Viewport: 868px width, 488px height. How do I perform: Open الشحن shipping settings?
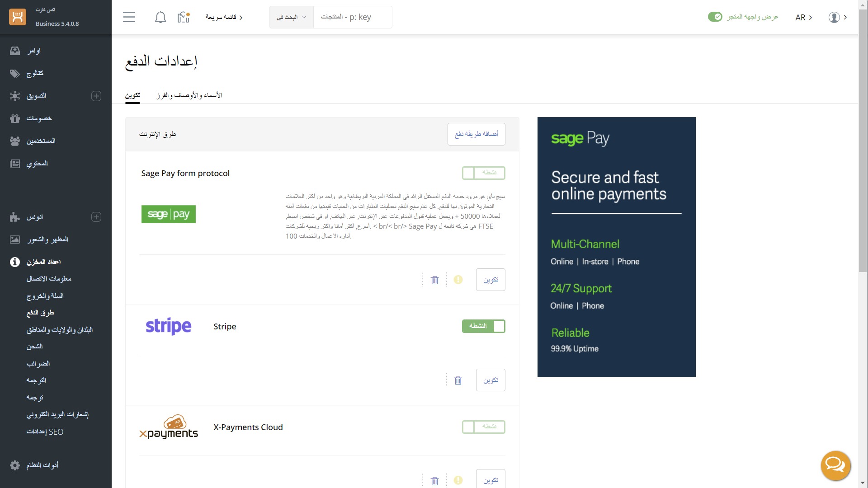click(x=34, y=347)
